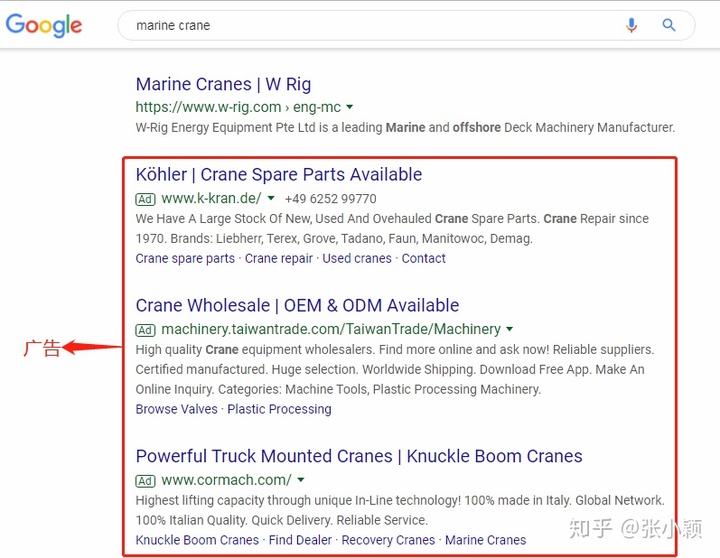The image size is (720, 558).
Task: Expand dropdown arrow beside www.k-kran.de
Action: 271,198
